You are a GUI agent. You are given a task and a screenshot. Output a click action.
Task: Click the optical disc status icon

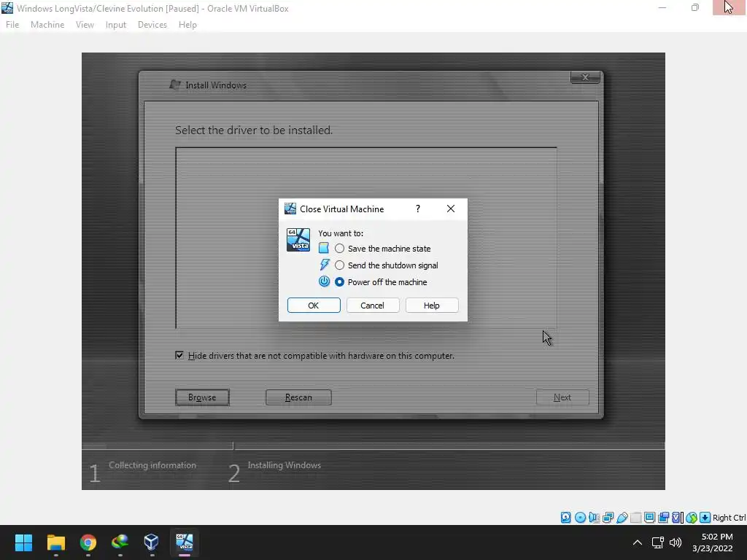(x=580, y=518)
